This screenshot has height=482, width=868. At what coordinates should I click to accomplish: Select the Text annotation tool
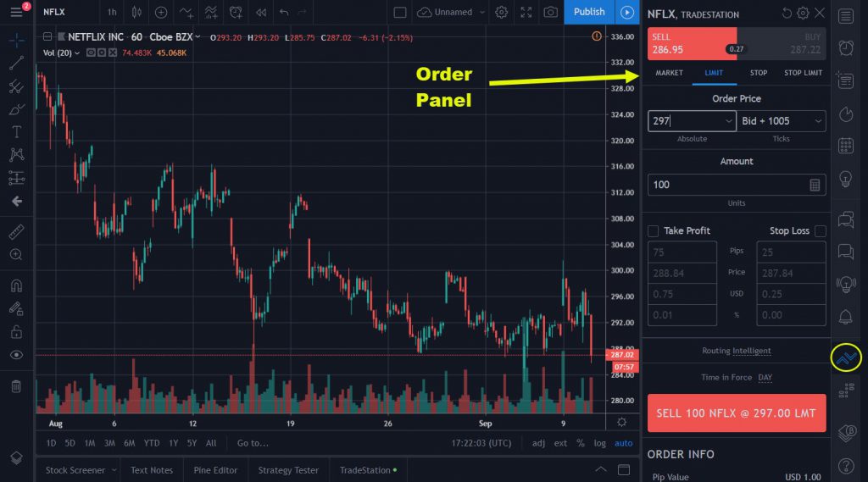(x=16, y=132)
